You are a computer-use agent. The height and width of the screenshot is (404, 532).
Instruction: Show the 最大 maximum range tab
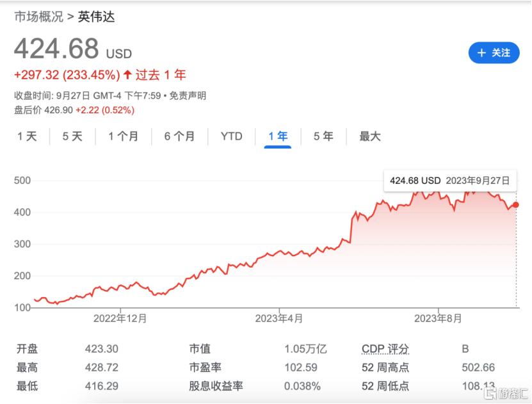point(370,136)
